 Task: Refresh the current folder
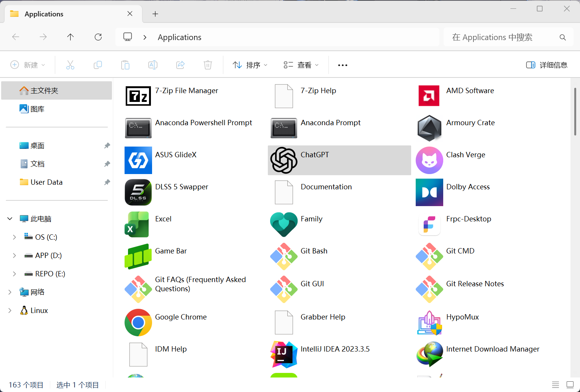98,37
